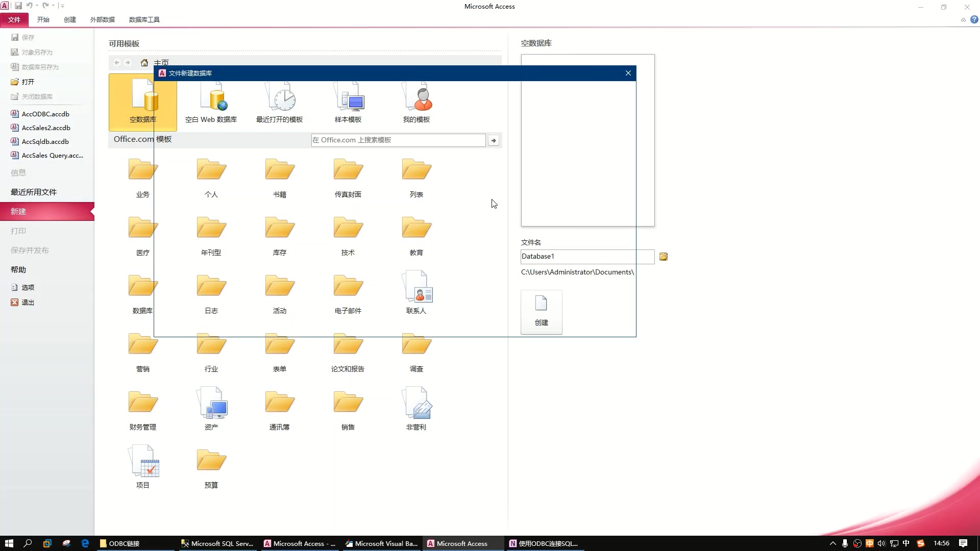Click the 文件名 Database1 filename field

click(587, 257)
